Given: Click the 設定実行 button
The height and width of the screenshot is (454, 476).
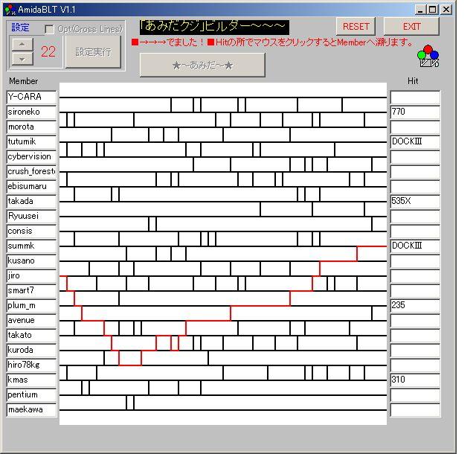Looking at the screenshot, I should pos(93,51).
